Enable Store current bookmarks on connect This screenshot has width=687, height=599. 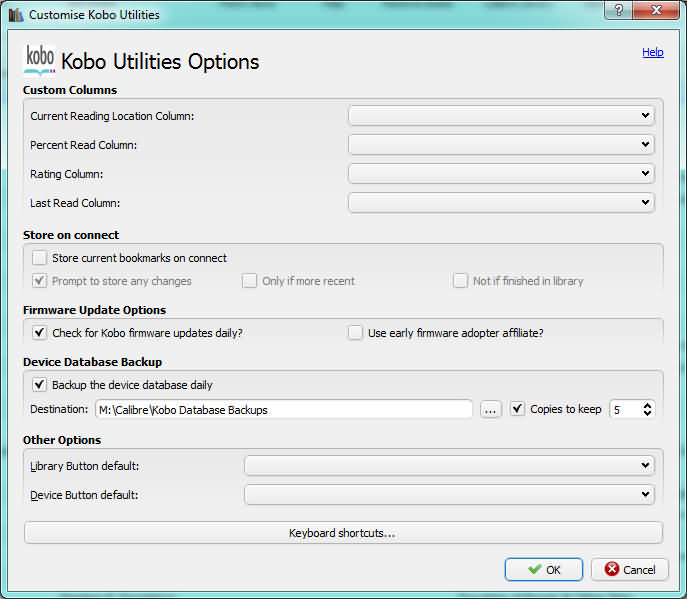coord(40,258)
